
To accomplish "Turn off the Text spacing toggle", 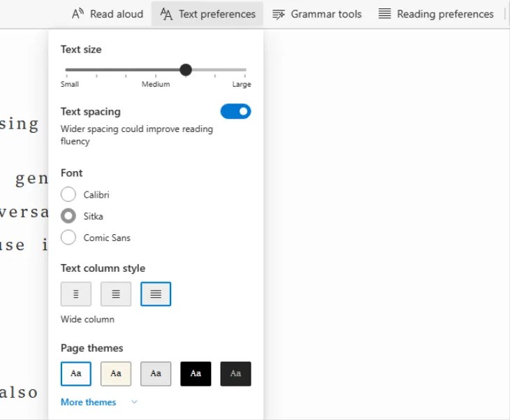I will (235, 112).
